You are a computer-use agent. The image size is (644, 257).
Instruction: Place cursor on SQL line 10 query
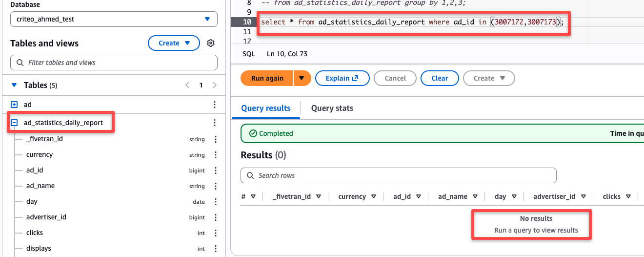412,21
